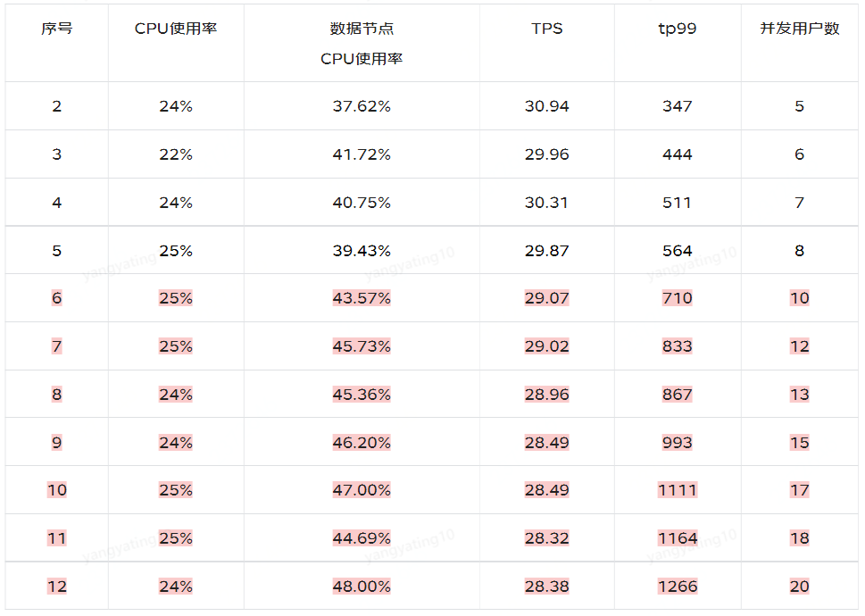Select the cell showing 37.62%

[362, 106]
